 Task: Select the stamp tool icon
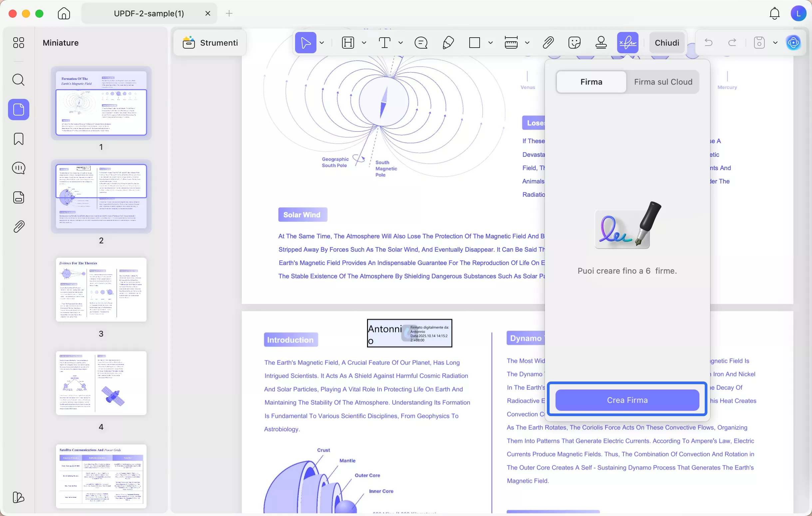tap(601, 43)
